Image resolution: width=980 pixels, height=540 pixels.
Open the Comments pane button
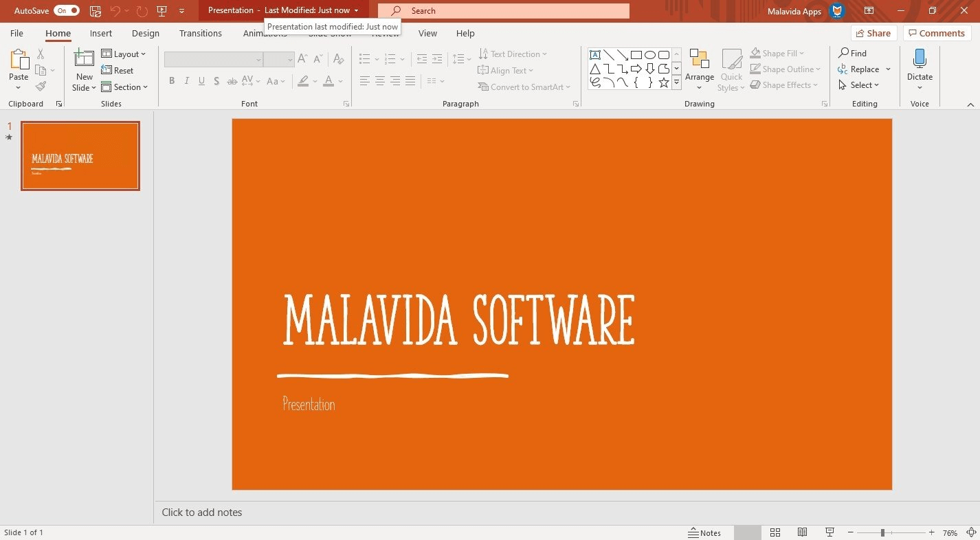[938, 33]
